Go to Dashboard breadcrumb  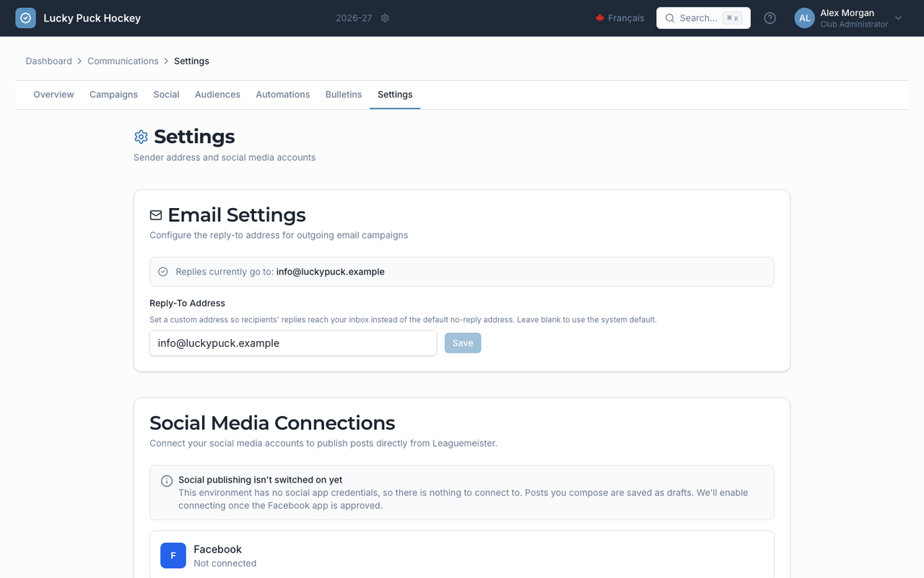coord(49,61)
